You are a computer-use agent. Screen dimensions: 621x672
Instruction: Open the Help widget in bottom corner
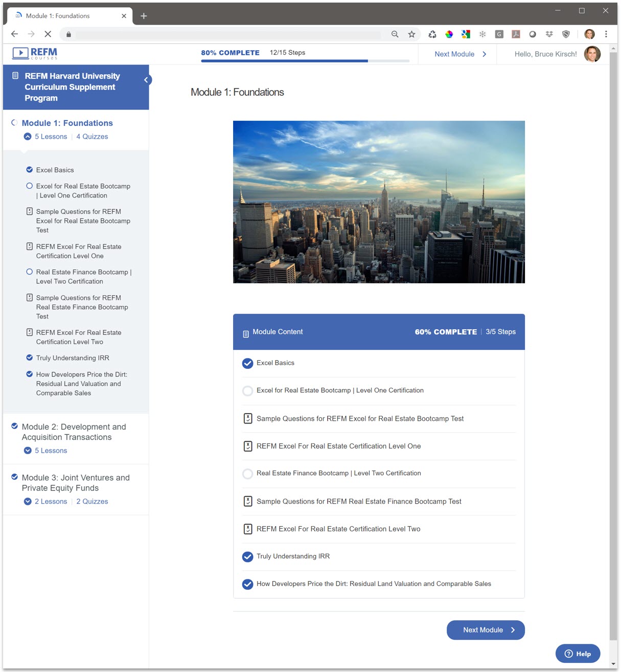(x=578, y=653)
